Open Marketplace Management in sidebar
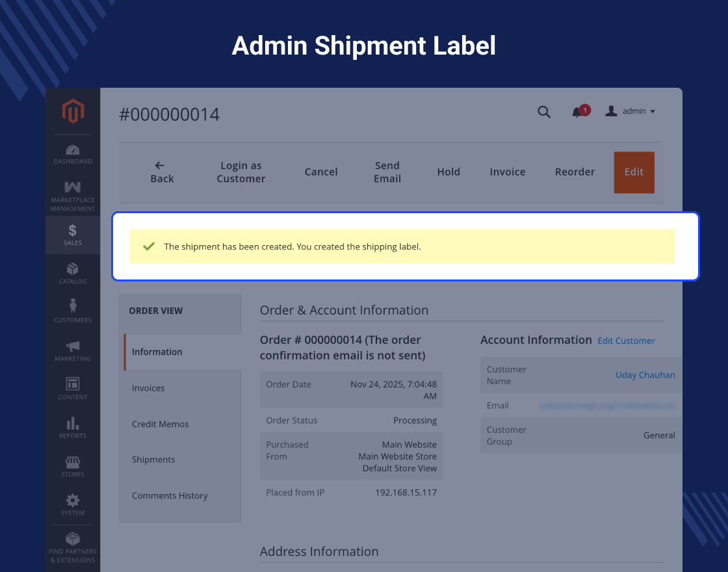The height and width of the screenshot is (572, 728). pos(72,196)
